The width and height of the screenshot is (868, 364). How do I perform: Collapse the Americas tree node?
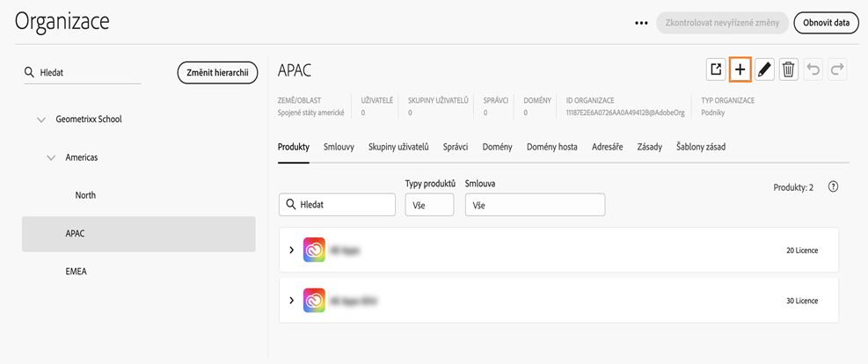52,157
